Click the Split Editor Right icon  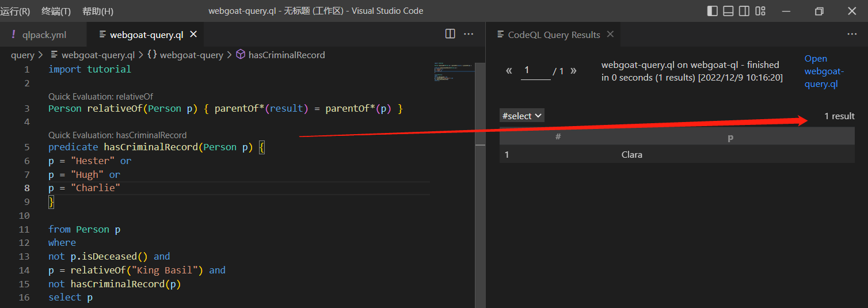(450, 34)
